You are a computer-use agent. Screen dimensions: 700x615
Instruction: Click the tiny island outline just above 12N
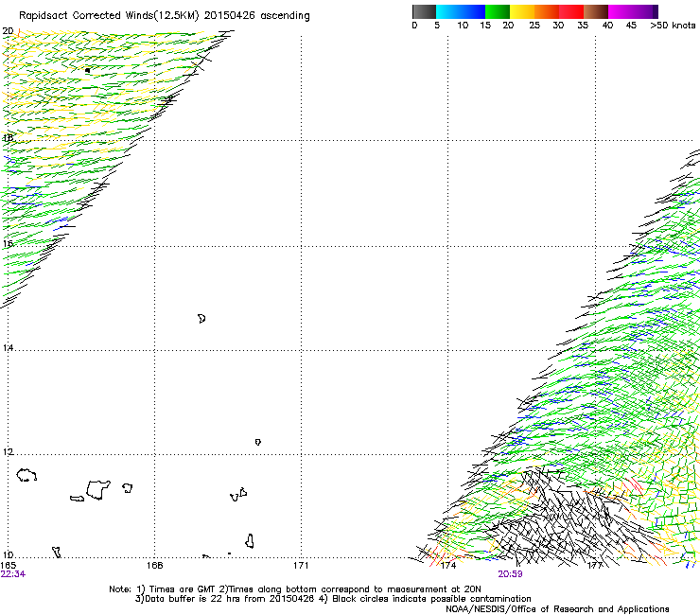(258, 442)
